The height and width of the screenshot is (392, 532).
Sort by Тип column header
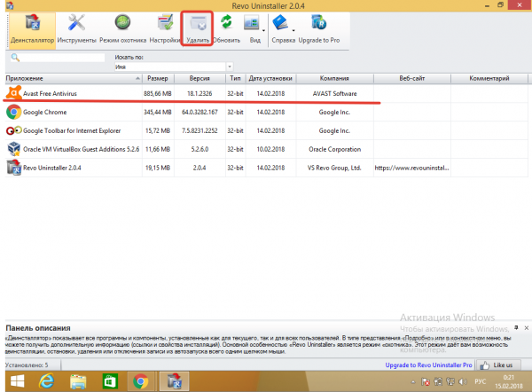[236, 78]
